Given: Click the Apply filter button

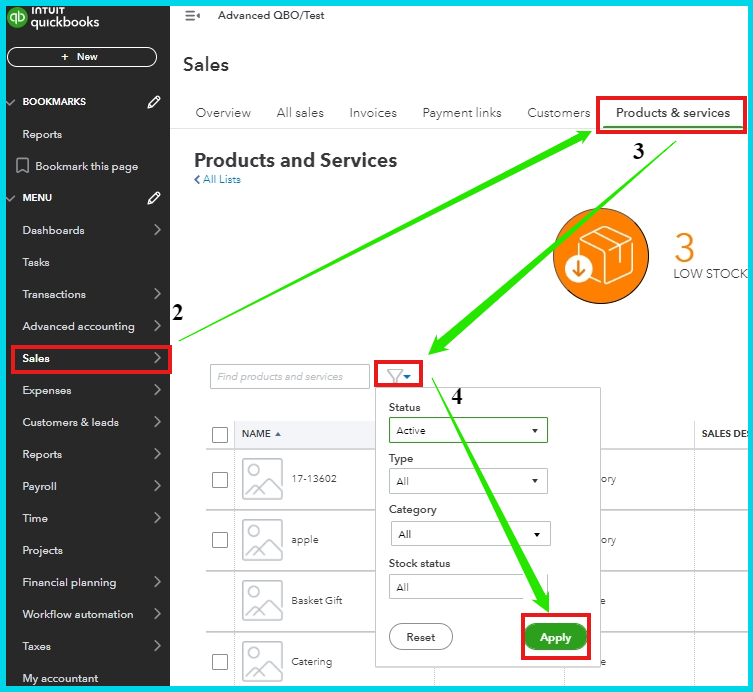Looking at the screenshot, I should coord(556,637).
